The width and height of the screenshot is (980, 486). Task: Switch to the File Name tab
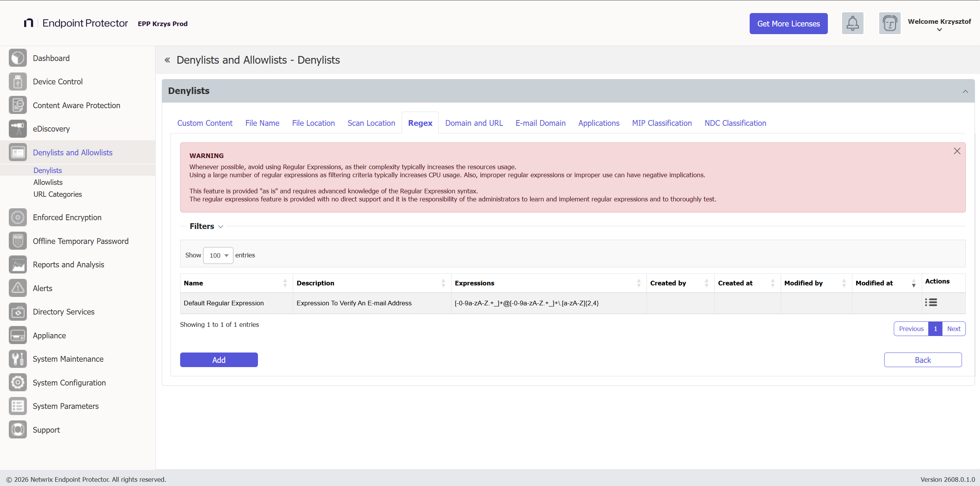click(262, 123)
